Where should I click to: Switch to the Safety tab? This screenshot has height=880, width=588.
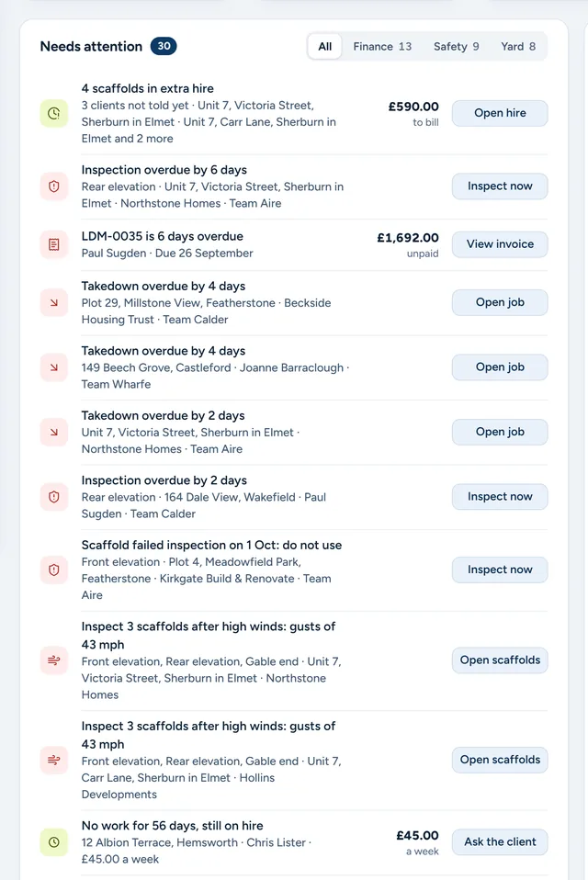click(x=456, y=47)
